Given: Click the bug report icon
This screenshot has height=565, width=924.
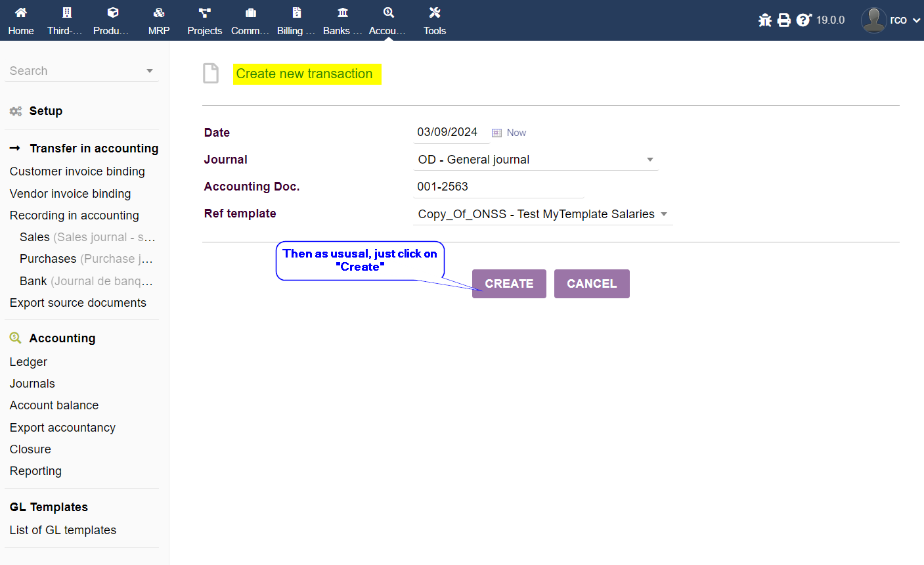Looking at the screenshot, I should (x=765, y=20).
